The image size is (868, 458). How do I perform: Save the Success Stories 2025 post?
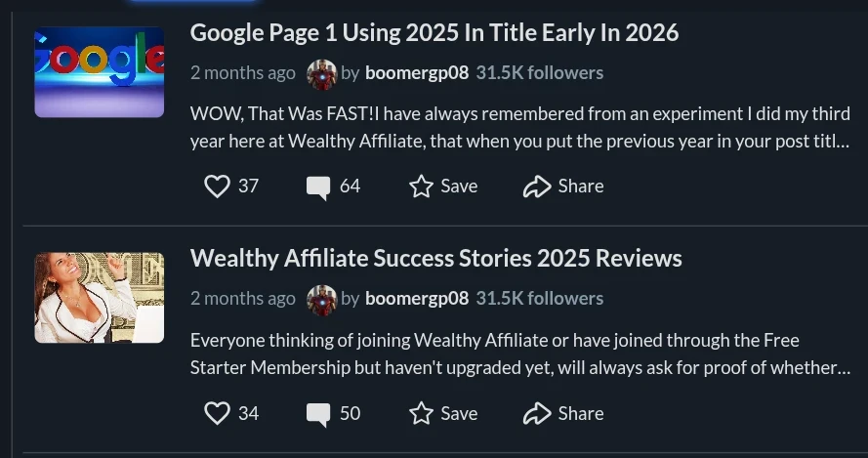click(443, 413)
